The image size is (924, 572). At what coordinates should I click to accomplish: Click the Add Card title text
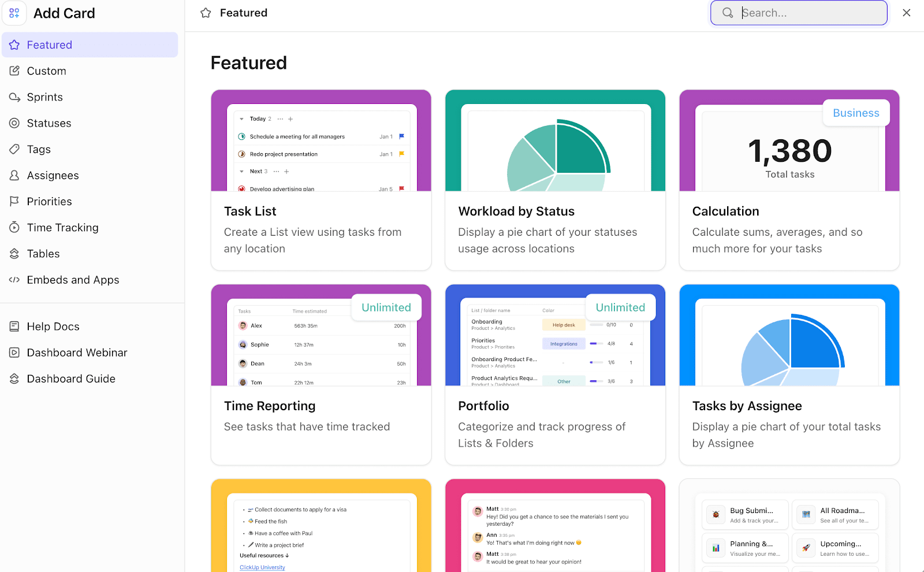tap(64, 13)
